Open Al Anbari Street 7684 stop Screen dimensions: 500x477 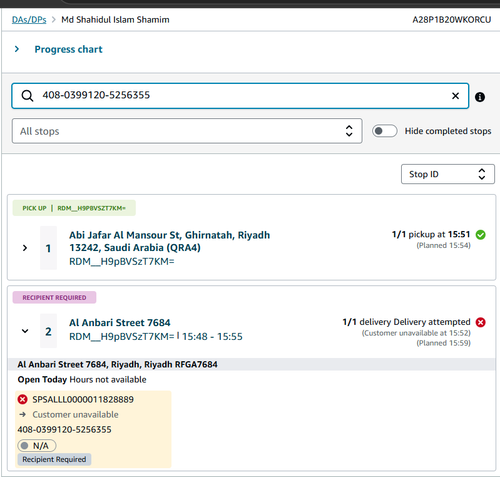click(x=120, y=323)
